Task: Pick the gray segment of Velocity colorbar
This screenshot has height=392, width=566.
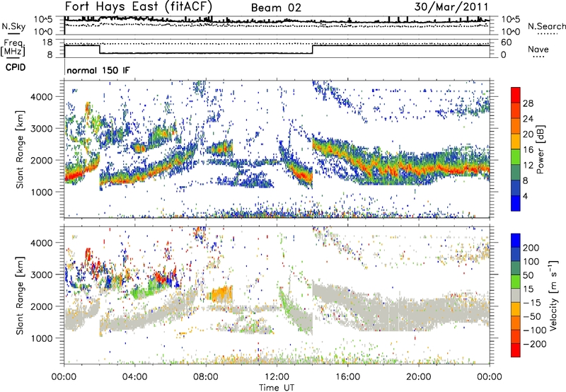Action: [516, 295]
